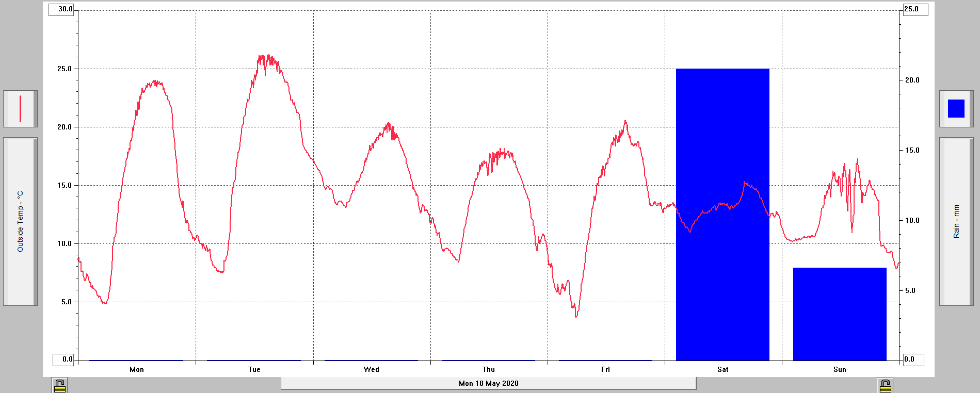This screenshot has height=393, width=980.
Task: Select the 25.0 rain axis maximum box
Action: [x=915, y=9]
